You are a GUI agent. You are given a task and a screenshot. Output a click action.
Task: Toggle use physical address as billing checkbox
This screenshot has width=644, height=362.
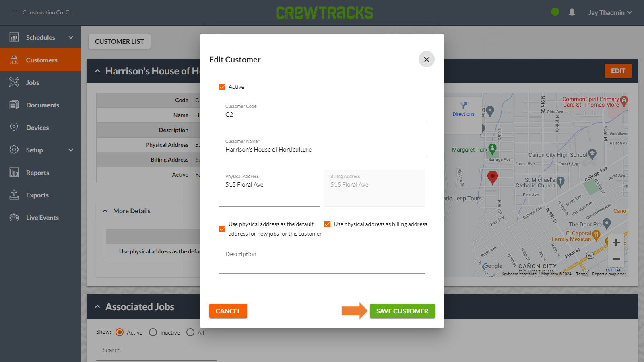(327, 224)
